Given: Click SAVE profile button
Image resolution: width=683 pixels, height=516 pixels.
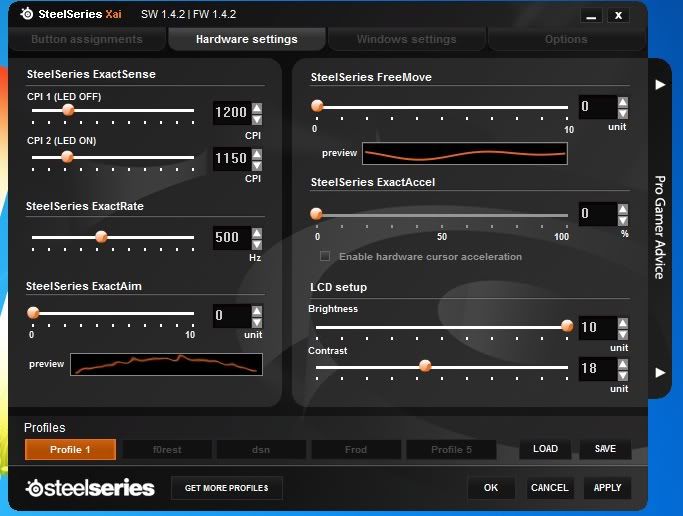Looking at the screenshot, I should coord(605,449).
